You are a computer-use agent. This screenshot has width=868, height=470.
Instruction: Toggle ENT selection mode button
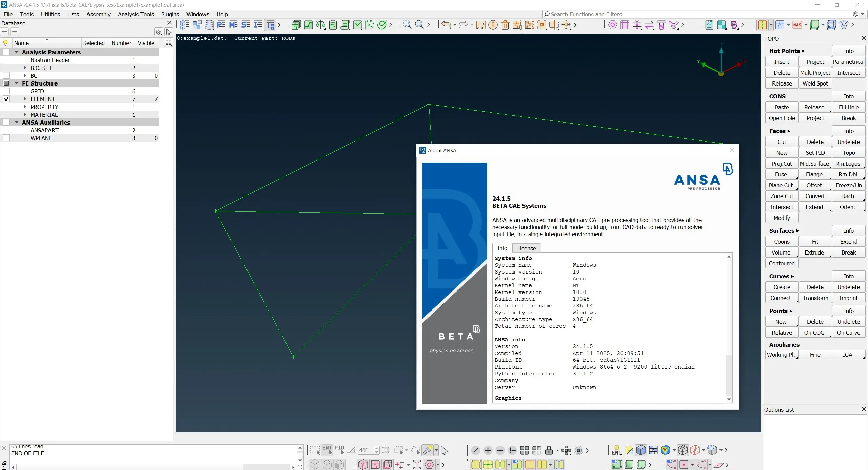(x=327, y=450)
